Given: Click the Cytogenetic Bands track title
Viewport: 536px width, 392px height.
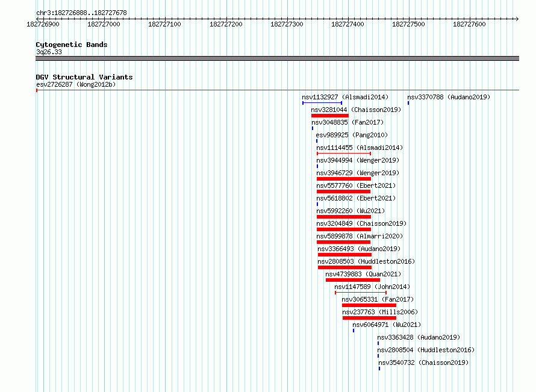Looking at the screenshot, I should tap(72, 45).
